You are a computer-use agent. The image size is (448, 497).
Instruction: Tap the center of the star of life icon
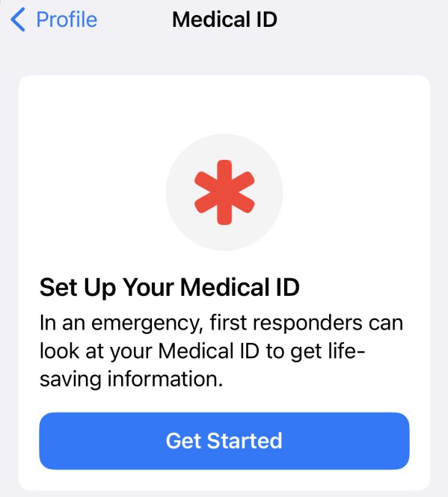click(x=224, y=192)
